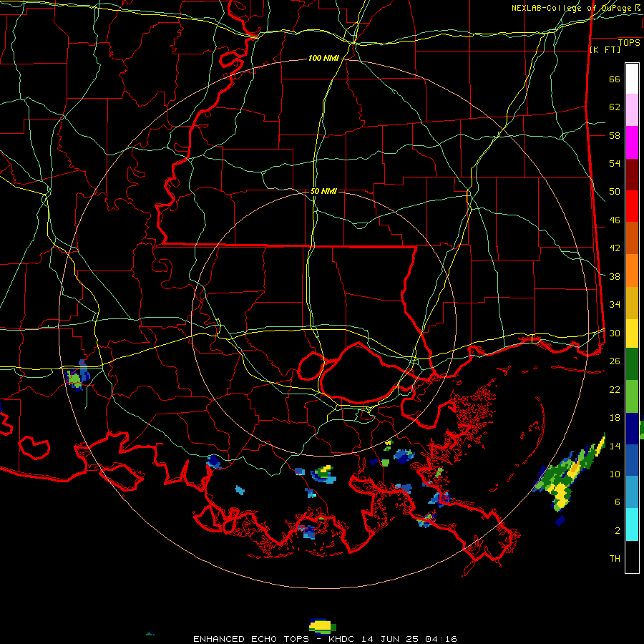
Task: Click the "TOPS" legend heading
Action: click(x=629, y=43)
